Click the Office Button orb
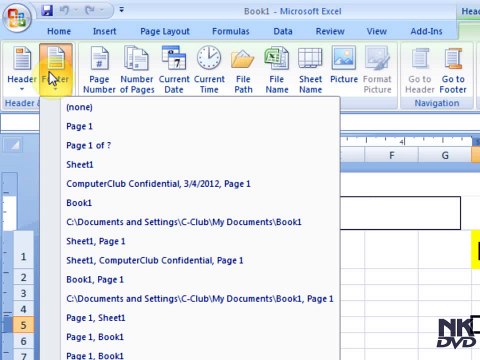This screenshot has height=360, width=480. coord(17,17)
